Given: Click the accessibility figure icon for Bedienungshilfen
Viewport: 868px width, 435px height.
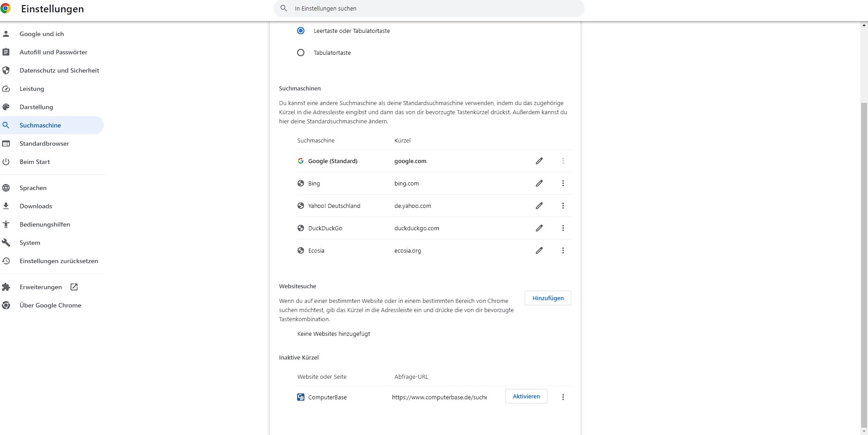Looking at the screenshot, I should (x=6, y=224).
